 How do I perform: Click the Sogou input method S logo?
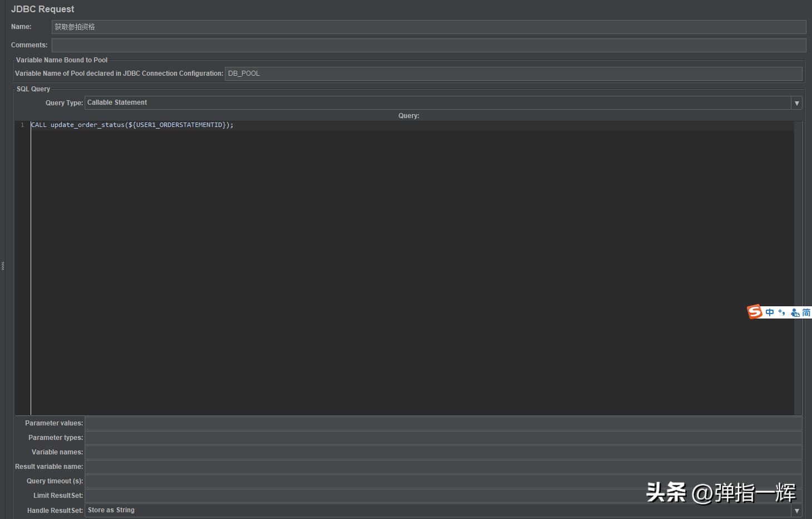point(755,311)
